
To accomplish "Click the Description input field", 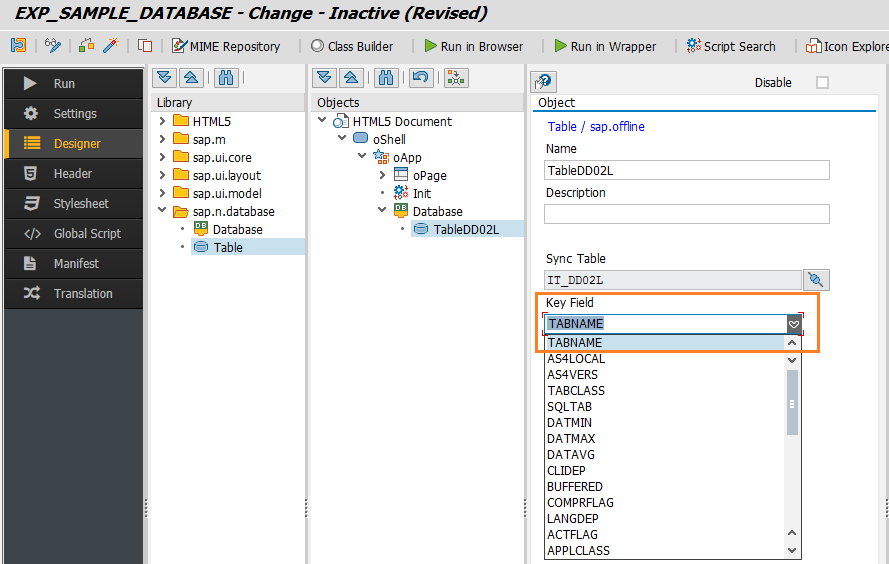I will coord(687,214).
